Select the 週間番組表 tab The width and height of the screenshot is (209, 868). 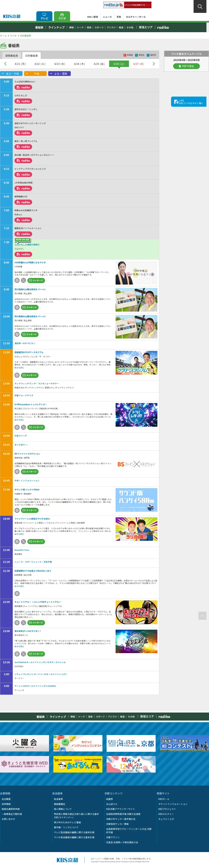pos(11,56)
